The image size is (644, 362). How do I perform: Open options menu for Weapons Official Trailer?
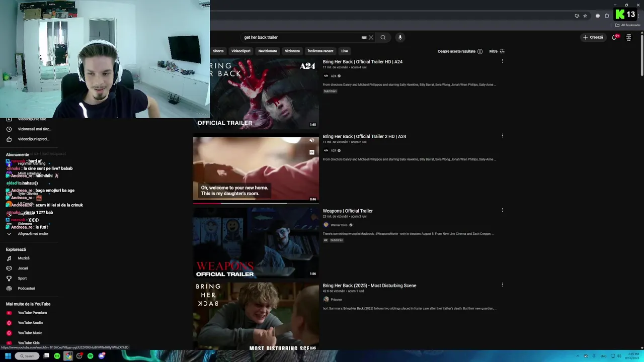(x=502, y=210)
